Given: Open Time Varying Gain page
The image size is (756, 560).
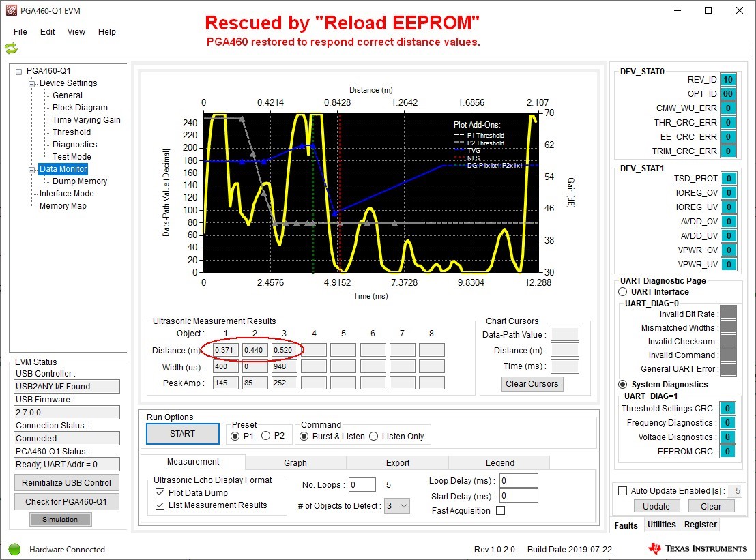Looking at the screenshot, I should 86,120.
